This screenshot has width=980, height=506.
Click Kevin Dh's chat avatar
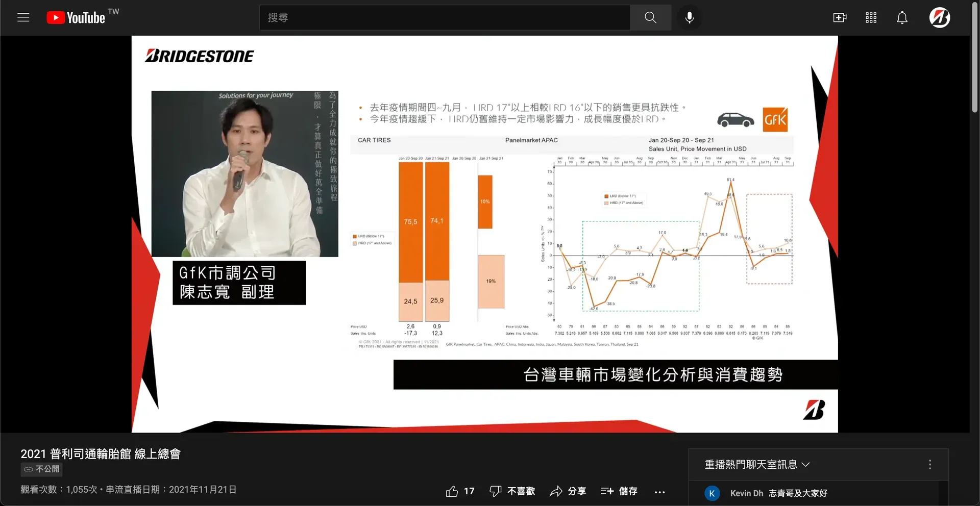click(712, 493)
